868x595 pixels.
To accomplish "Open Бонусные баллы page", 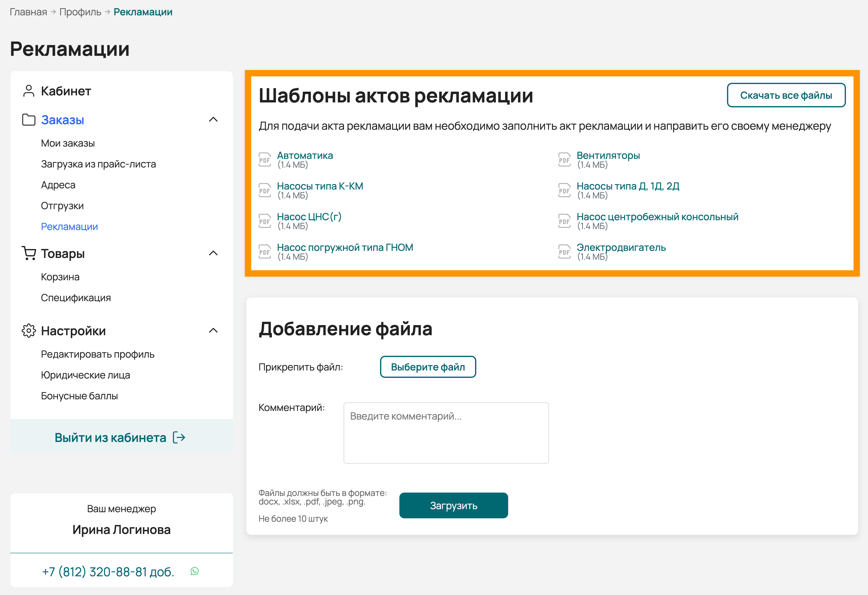I will 80,396.
